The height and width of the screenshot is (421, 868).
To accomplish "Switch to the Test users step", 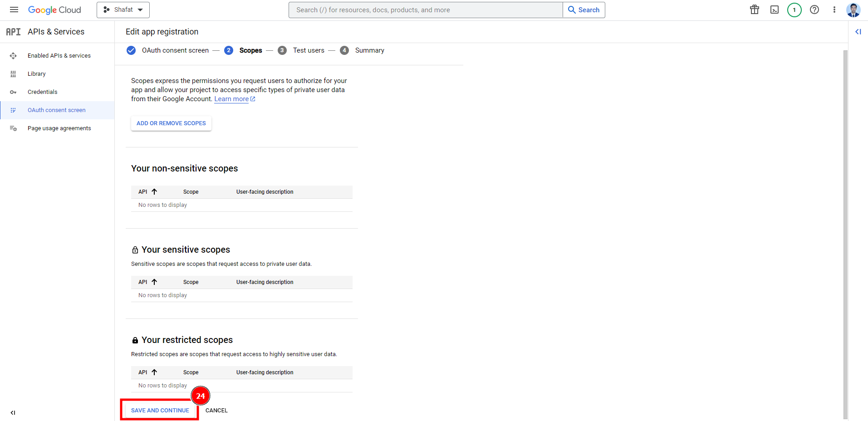I will (309, 50).
